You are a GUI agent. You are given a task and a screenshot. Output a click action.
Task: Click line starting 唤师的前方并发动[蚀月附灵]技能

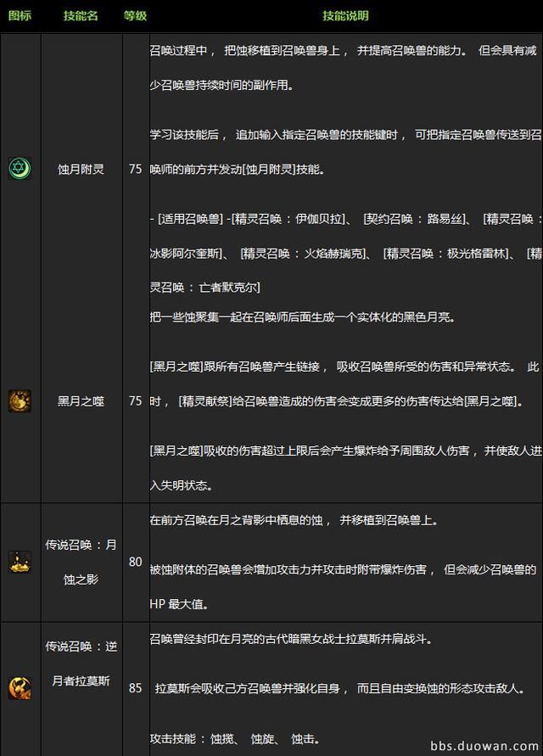point(238,170)
